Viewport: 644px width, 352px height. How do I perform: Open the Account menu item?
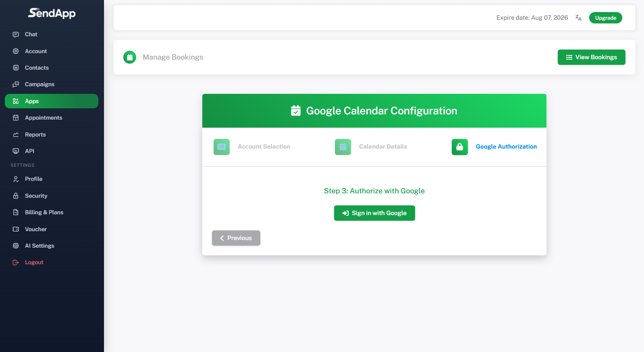[52, 51]
